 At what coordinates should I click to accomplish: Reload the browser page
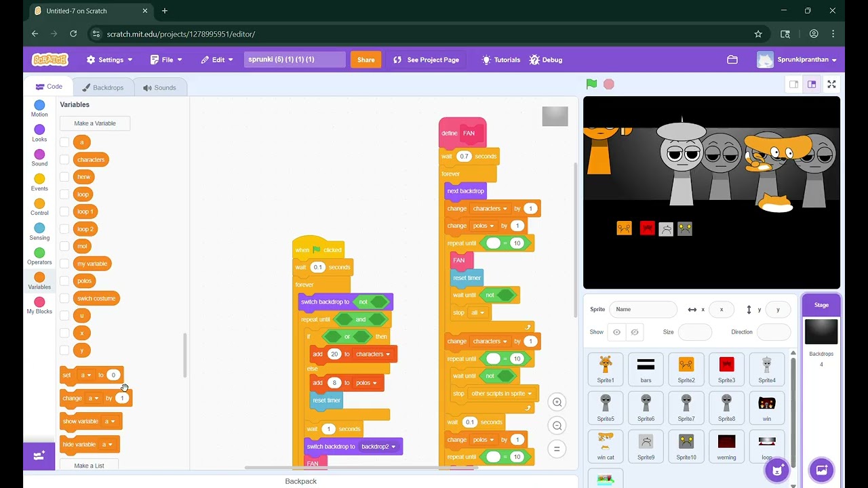(73, 34)
